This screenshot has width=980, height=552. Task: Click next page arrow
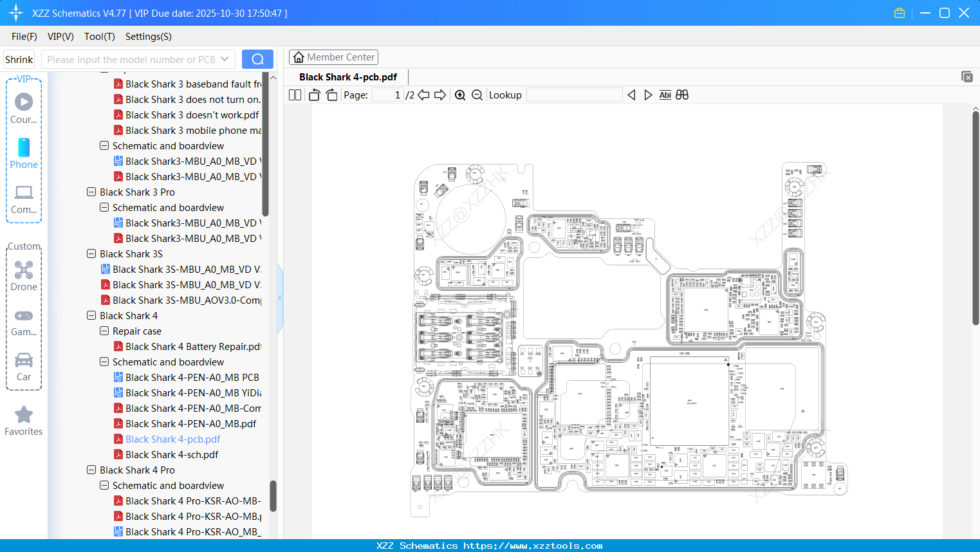coord(439,95)
